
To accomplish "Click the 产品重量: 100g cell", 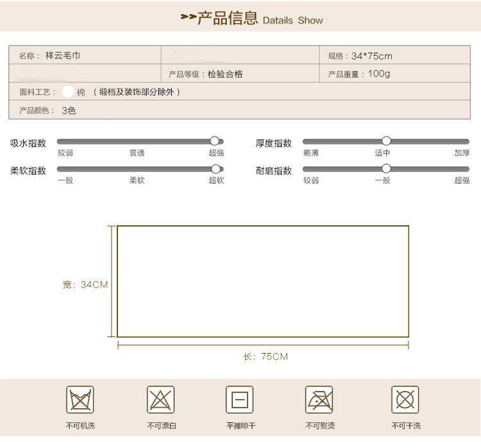I will coord(394,73).
